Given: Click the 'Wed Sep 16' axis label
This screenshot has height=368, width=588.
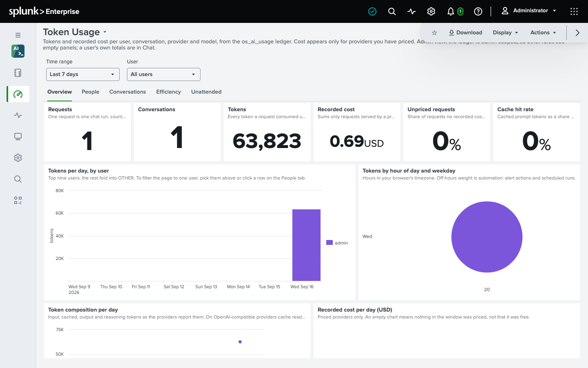Looking at the screenshot, I should click(x=302, y=287).
